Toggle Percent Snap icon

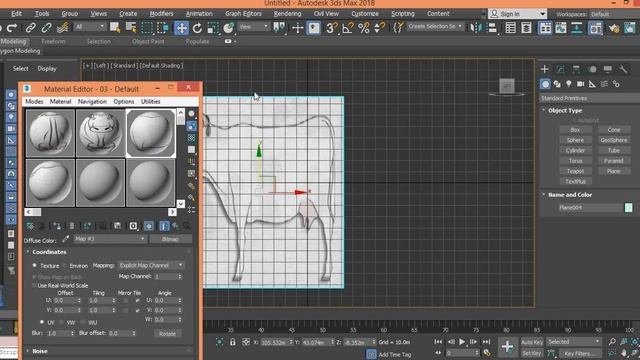coord(364,28)
